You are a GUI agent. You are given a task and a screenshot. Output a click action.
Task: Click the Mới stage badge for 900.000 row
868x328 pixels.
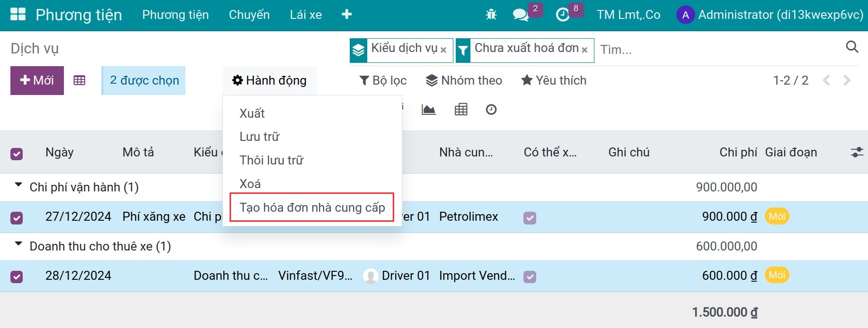(777, 216)
